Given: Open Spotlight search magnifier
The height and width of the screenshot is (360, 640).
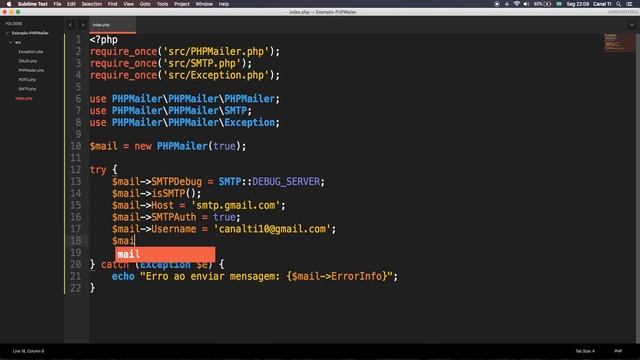Looking at the screenshot, I should click(619, 4).
